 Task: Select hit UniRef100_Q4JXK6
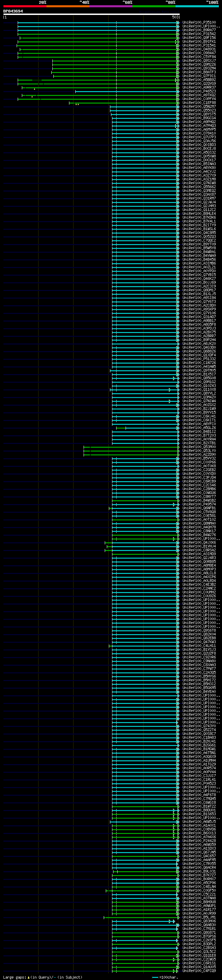pyautogui.click(x=199, y=542)
